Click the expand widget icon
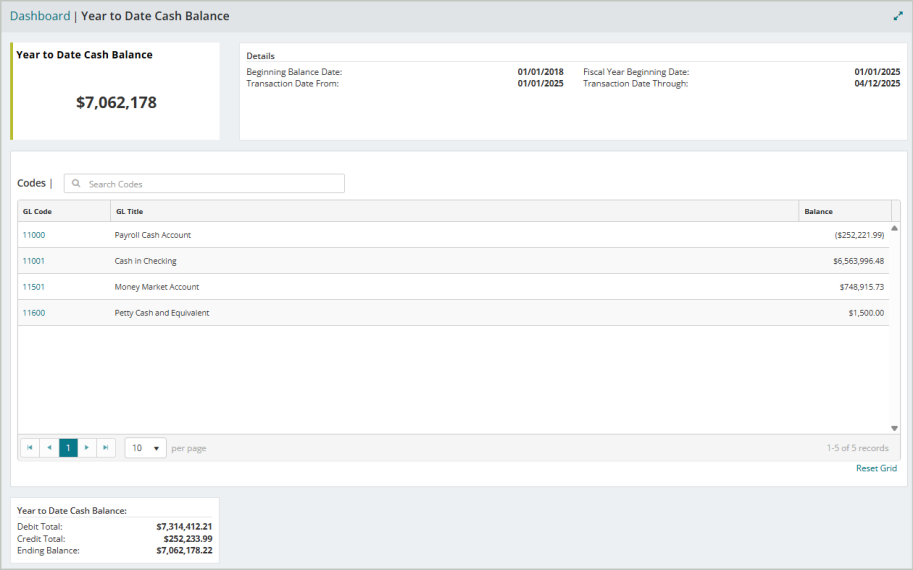913x570 pixels. pyautogui.click(x=897, y=16)
